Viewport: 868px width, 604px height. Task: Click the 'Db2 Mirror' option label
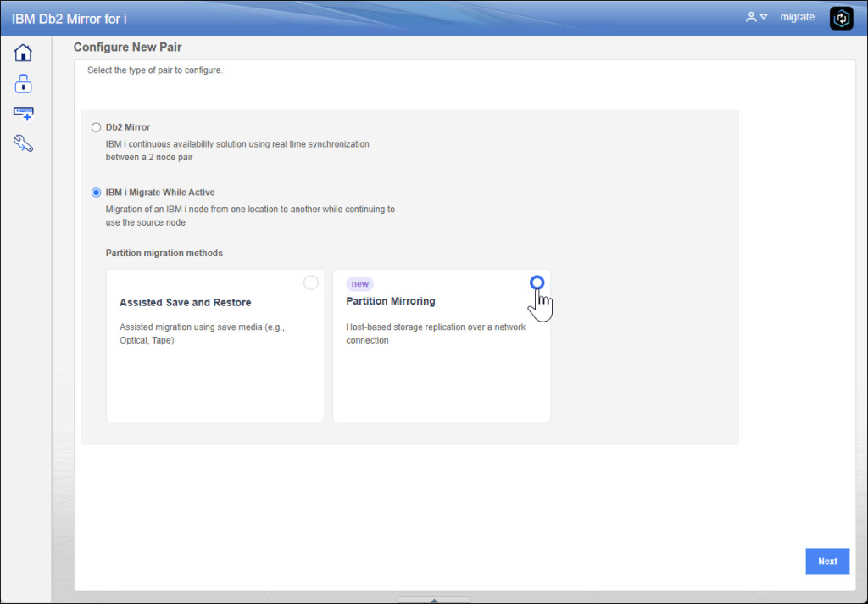[128, 127]
